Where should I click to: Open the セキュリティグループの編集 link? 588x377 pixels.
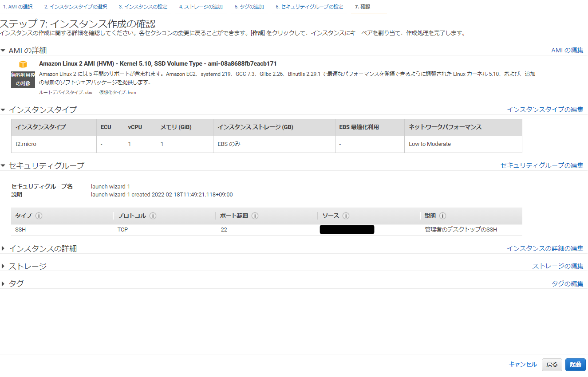click(x=542, y=165)
